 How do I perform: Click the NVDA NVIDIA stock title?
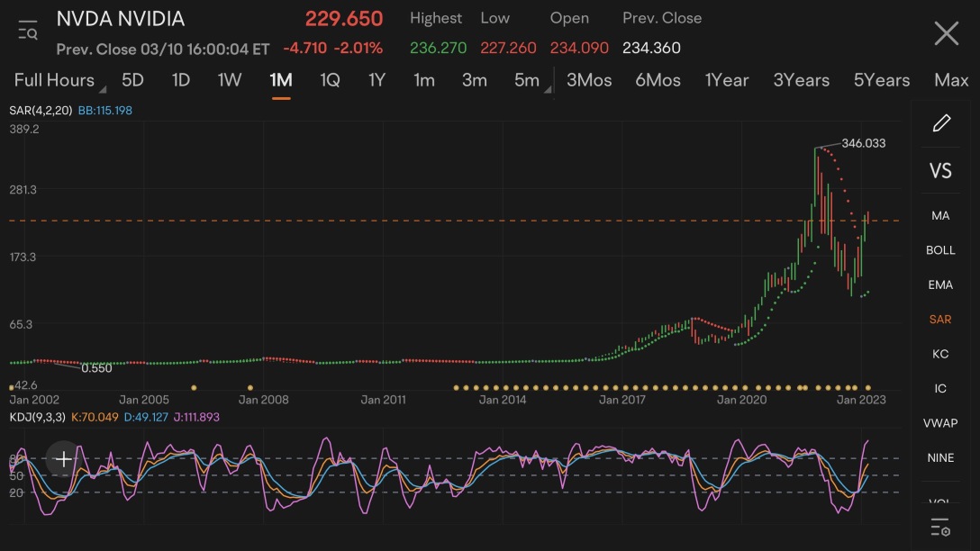(121, 19)
